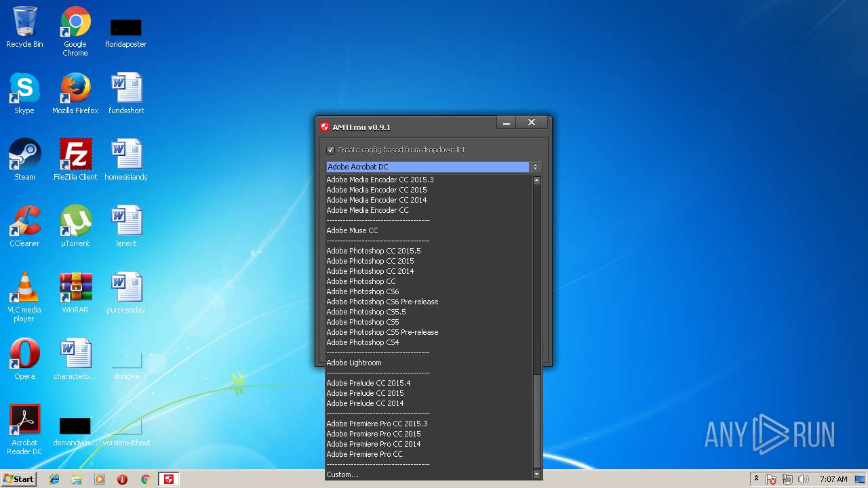Uncheck Create config based from dropdown list
Viewport: 868px width, 488px height.
coord(330,150)
